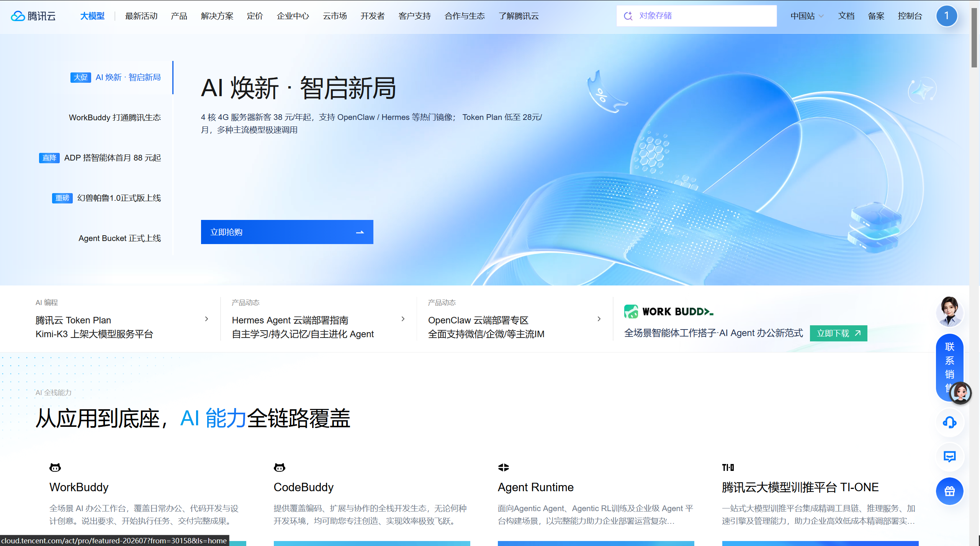Open the CodeBuddy product card title

[304, 487]
